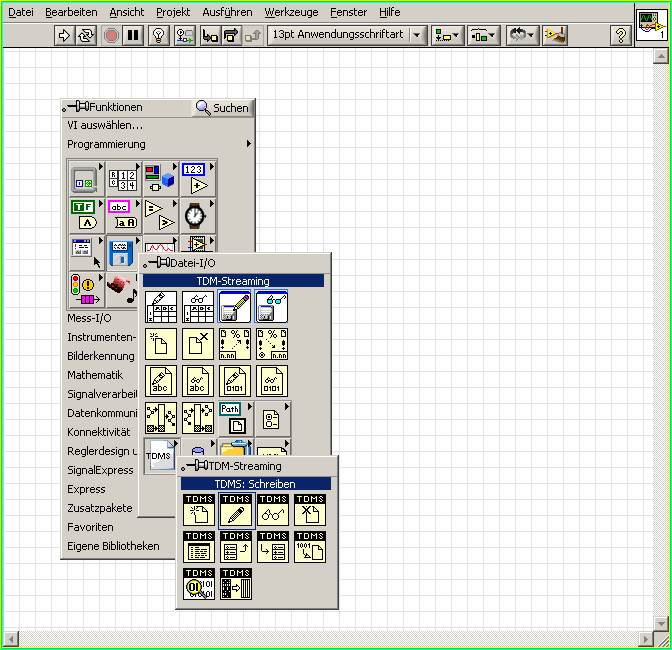Select SignalExpress category
The width and height of the screenshot is (672, 650).
[x=100, y=470]
